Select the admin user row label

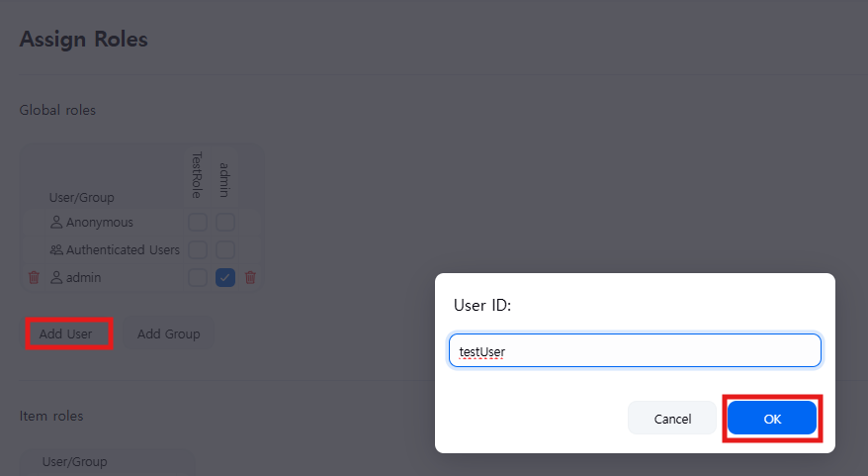click(84, 278)
